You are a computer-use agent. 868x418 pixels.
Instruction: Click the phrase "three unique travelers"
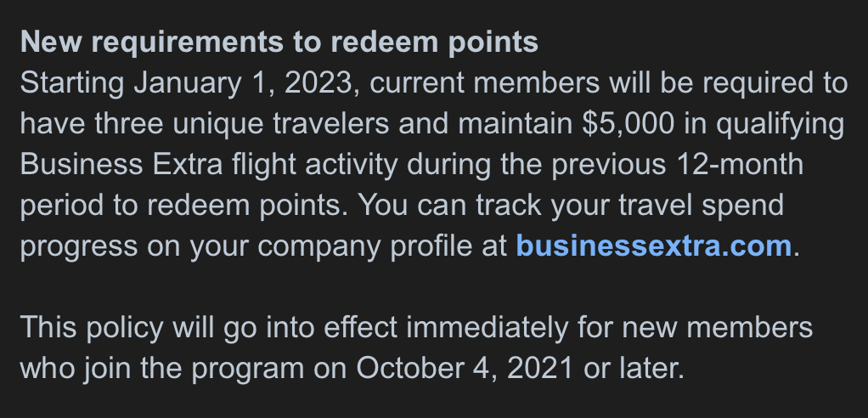coord(242,123)
